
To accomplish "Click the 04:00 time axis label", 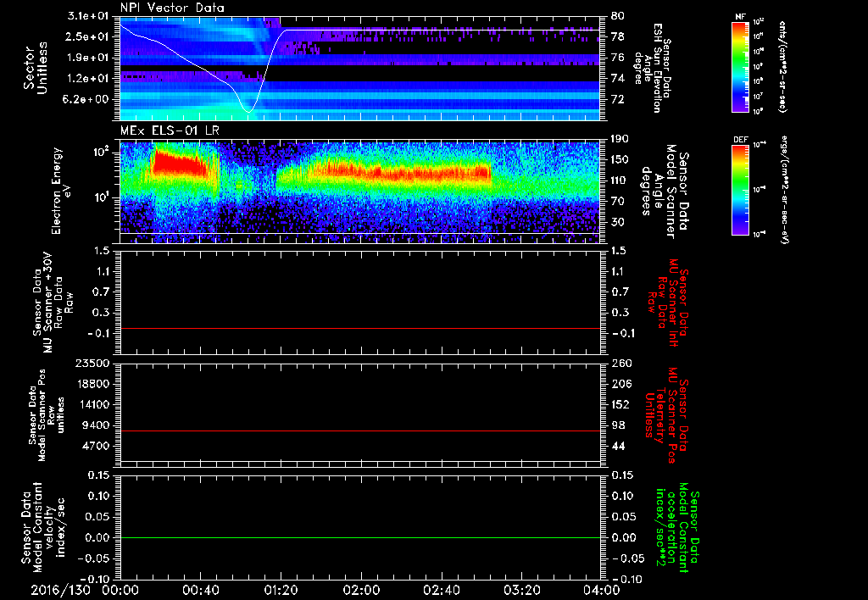I will (603, 590).
